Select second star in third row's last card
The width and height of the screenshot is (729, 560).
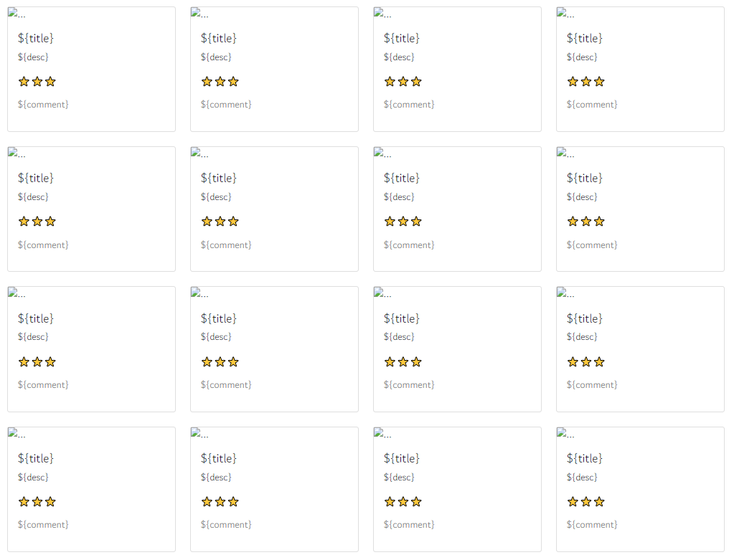tap(585, 362)
